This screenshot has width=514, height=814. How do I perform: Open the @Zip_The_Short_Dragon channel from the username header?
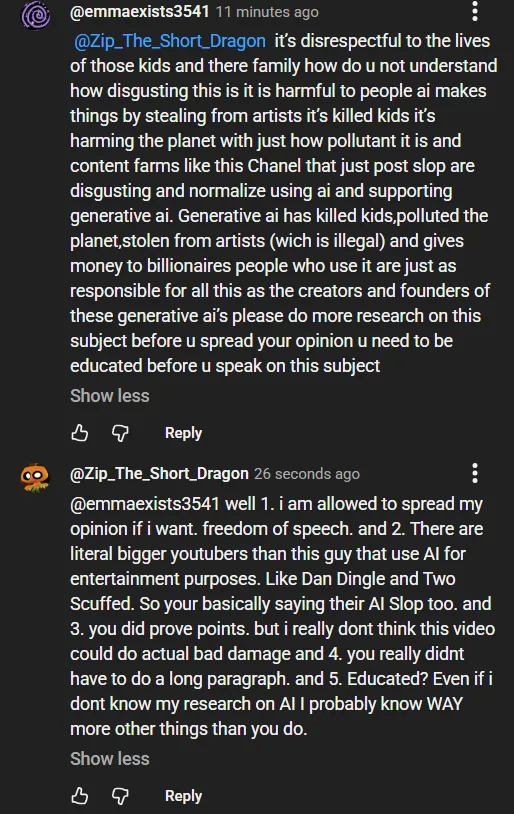[159, 473]
